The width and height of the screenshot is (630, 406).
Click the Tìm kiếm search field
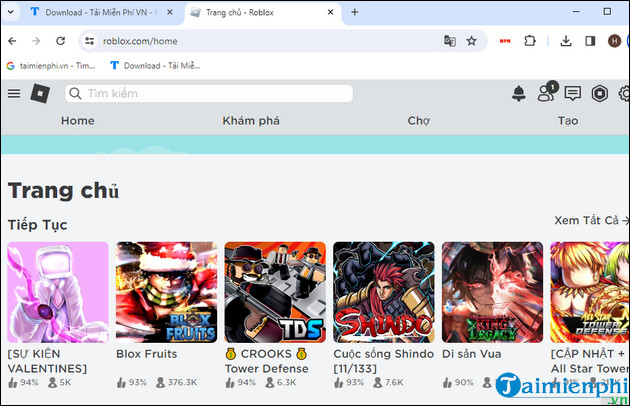(x=209, y=94)
